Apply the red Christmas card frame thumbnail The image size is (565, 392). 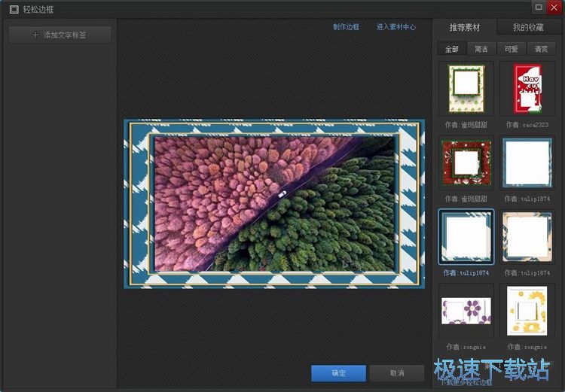[x=527, y=89]
